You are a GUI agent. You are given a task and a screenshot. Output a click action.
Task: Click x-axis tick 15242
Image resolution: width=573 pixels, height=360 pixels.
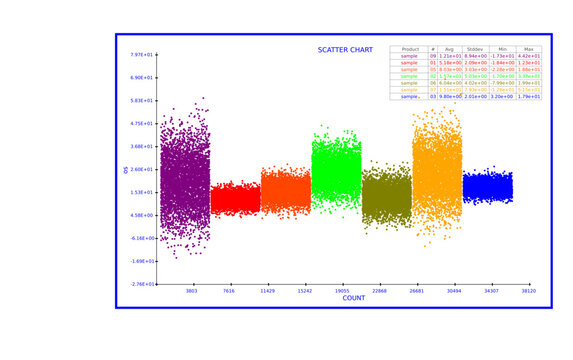(305, 291)
